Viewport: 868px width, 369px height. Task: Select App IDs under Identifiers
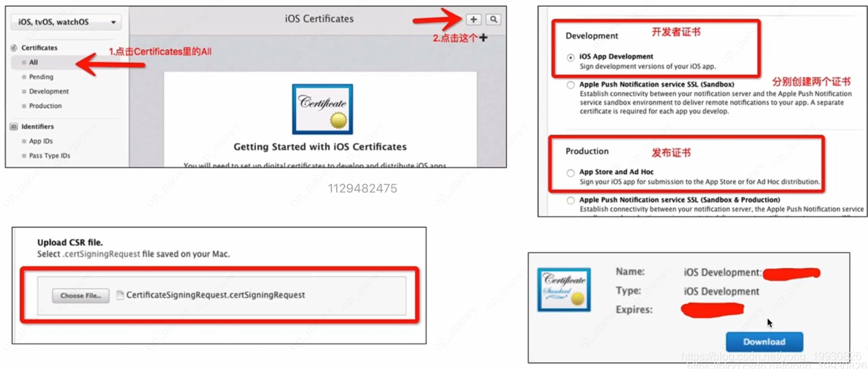[41, 141]
